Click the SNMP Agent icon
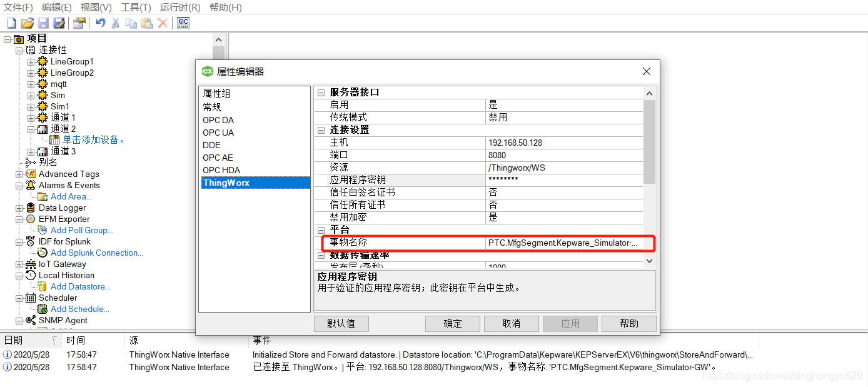Image resolution: width=868 pixels, height=387 pixels. point(31,320)
